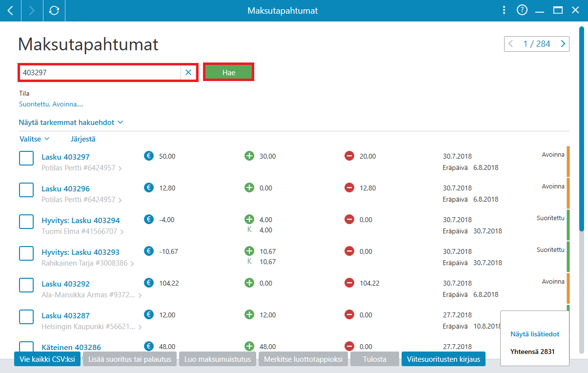This screenshot has width=588, height=373.
Task: Open help via question mark icon
Action: click(522, 10)
